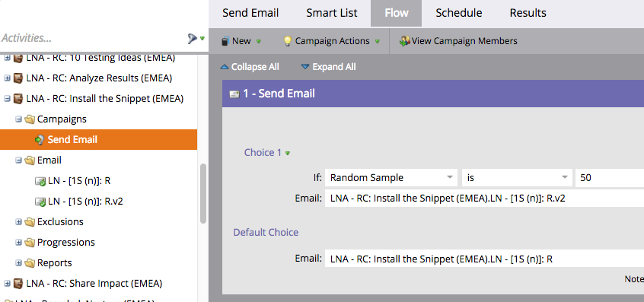644x302 pixels.
Task: Switch to the Schedule tab
Action: click(x=459, y=13)
